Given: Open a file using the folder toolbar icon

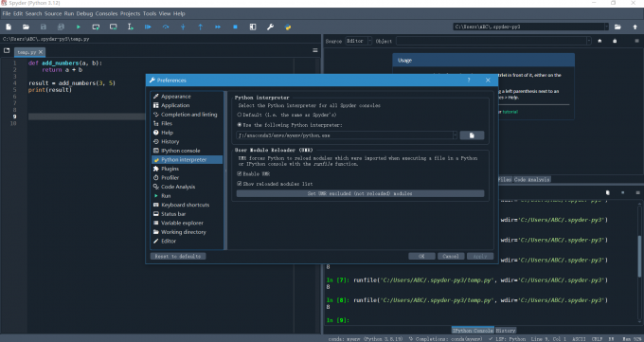Looking at the screenshot, I should [x=26, y=27].
